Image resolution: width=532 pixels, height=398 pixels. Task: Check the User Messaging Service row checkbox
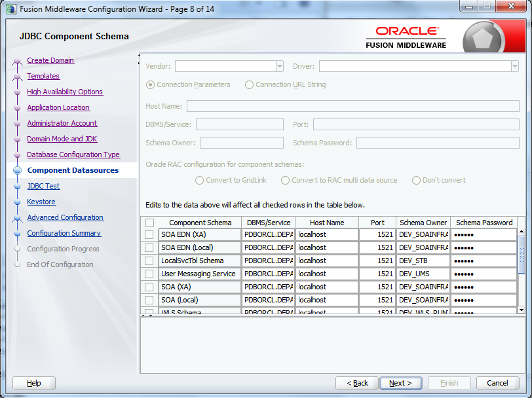point(149,274)
